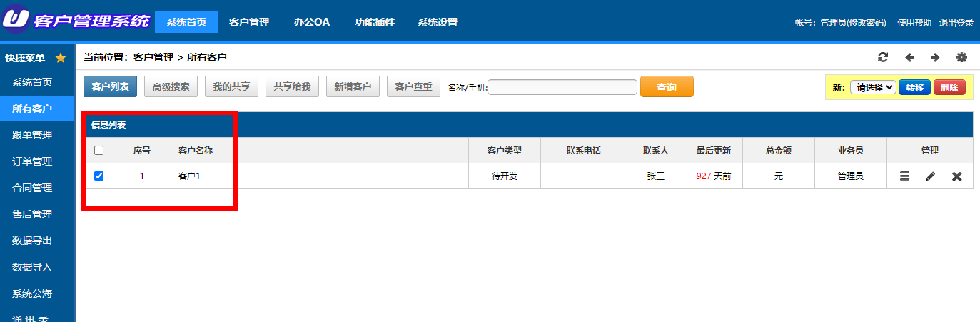Uncheck the checkbox for row 客户1
Image resolution: width=980 pixels, height=322 pixels.
pyautogui.click(x=99, y=176)
